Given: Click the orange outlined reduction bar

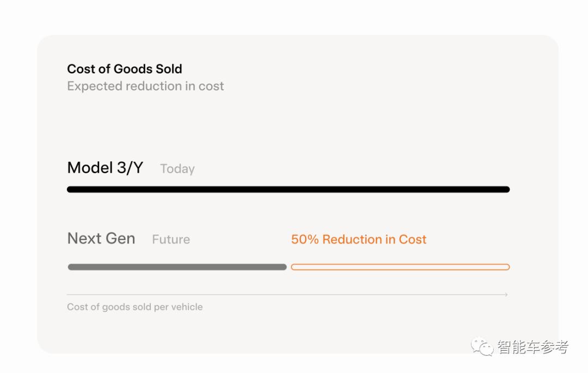Looking at the screenshot, I should (400, 267).
